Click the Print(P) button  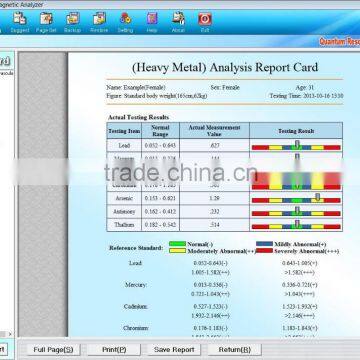114,350
